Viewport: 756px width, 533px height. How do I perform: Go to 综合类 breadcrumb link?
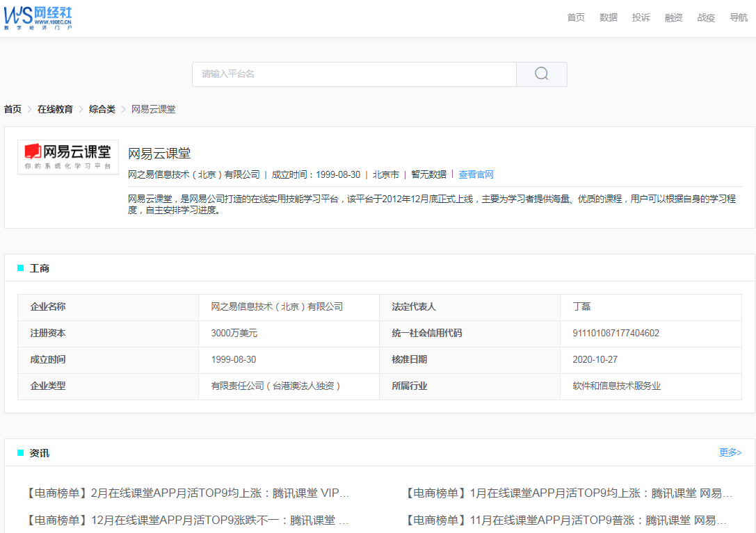(102, 109)
